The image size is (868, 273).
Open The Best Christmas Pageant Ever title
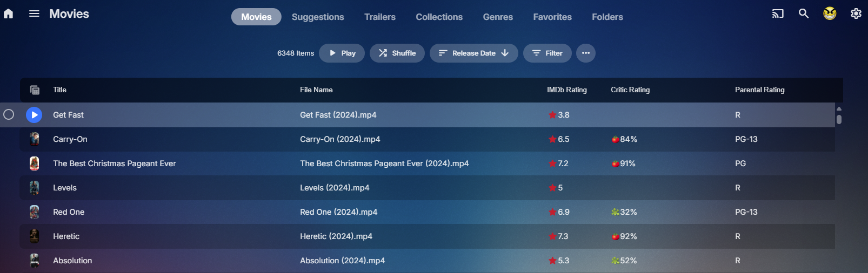click(115, 163)
